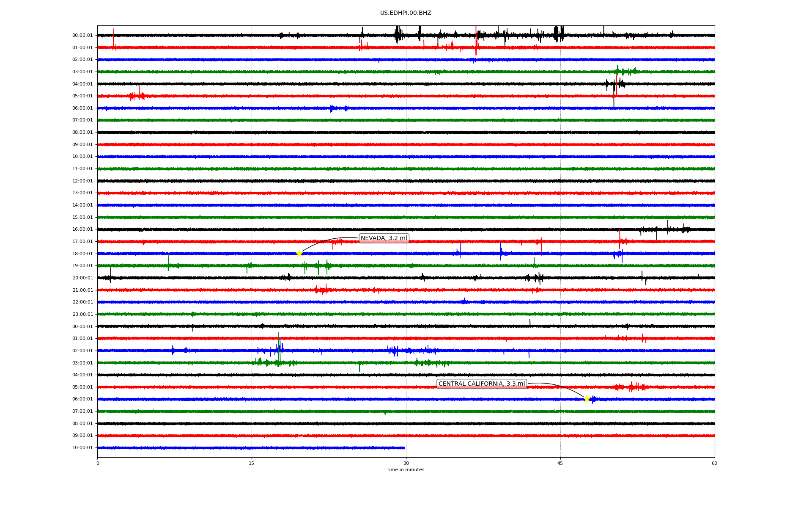Click the 'time in minutes' axis label
Viewport: 812px width, 508px height.
(x=406, y=469)
